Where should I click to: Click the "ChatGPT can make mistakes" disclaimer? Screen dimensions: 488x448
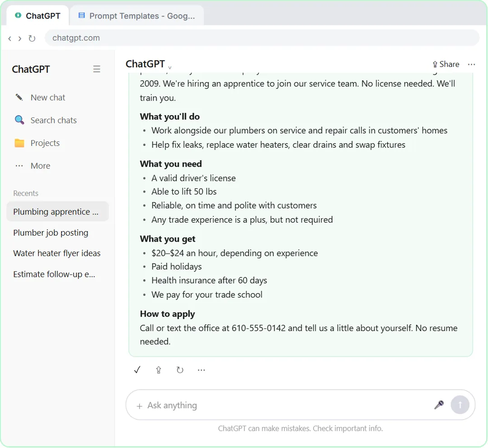coord(300,429)
